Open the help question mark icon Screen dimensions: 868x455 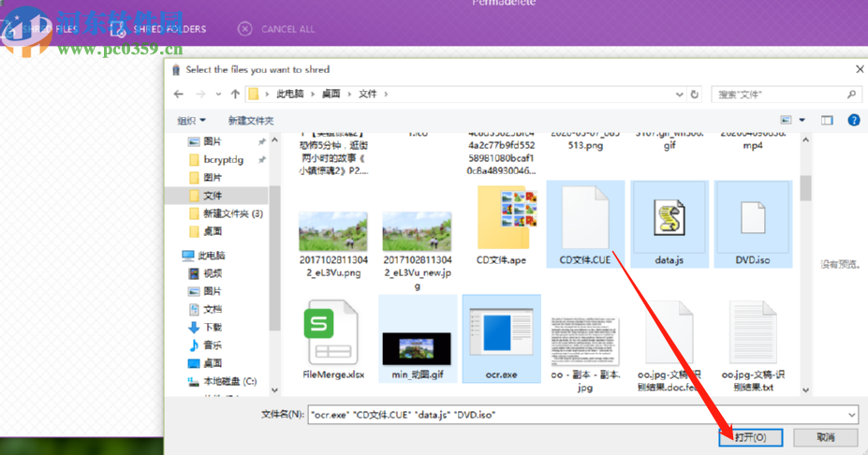(x=854, y=120)
